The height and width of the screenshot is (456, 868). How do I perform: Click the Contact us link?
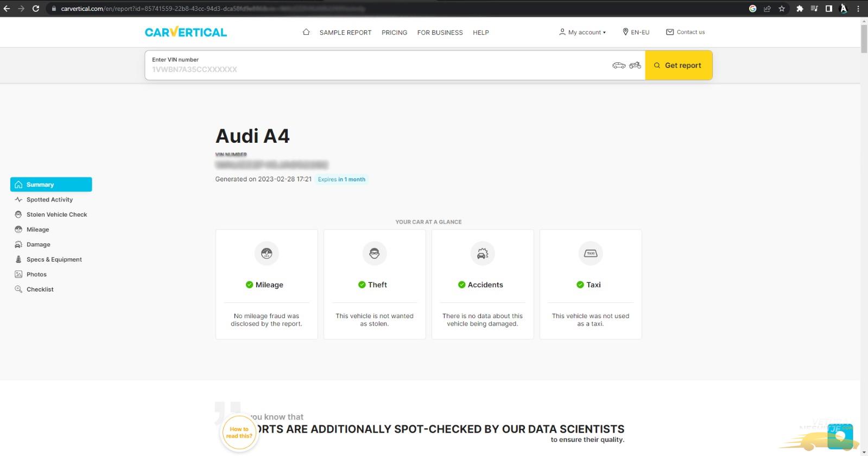[685, 32]
